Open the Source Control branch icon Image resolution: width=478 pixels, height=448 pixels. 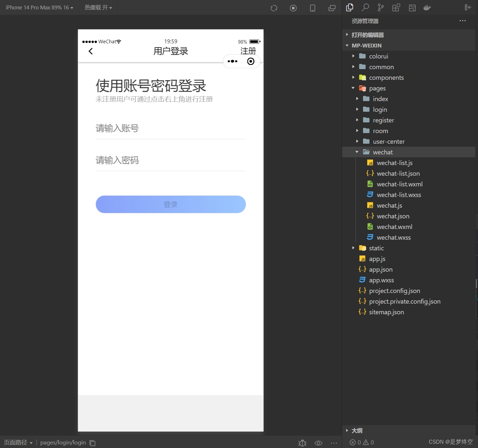pos(381,7)
